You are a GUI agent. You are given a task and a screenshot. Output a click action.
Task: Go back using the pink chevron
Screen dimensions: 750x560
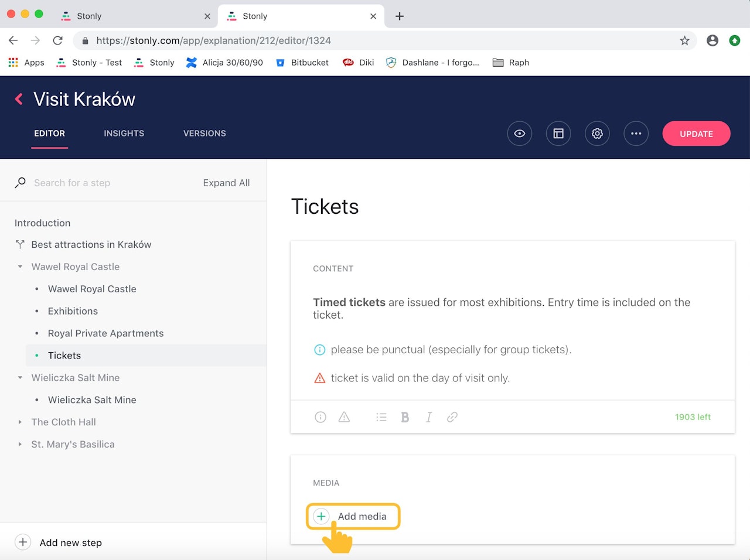(19, 99)
